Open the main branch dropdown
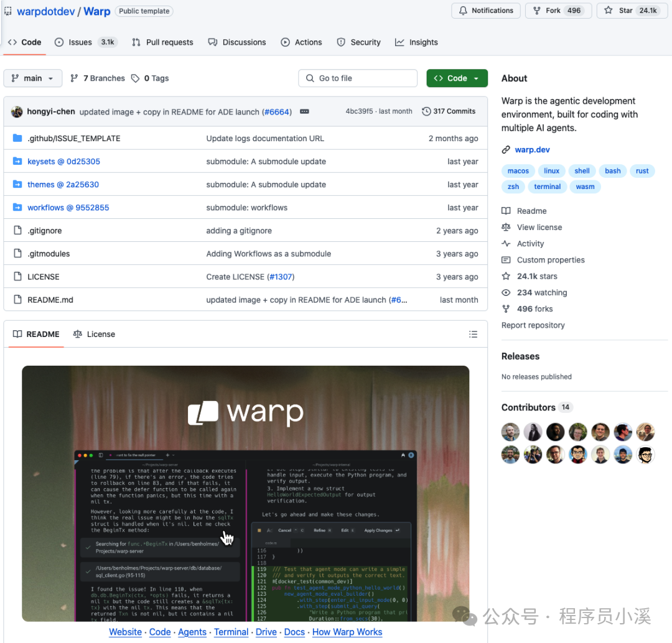672x643 pixels. [32, 78]
